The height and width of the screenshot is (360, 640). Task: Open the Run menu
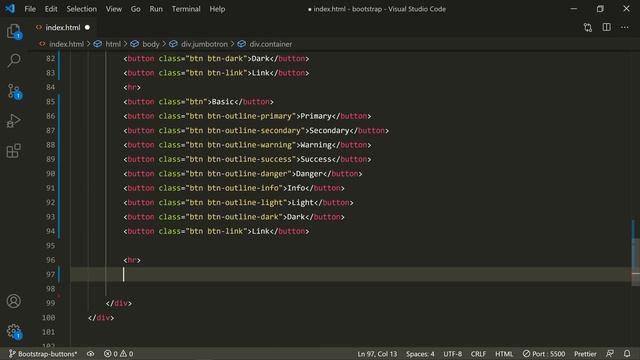(x=156, y=9)
